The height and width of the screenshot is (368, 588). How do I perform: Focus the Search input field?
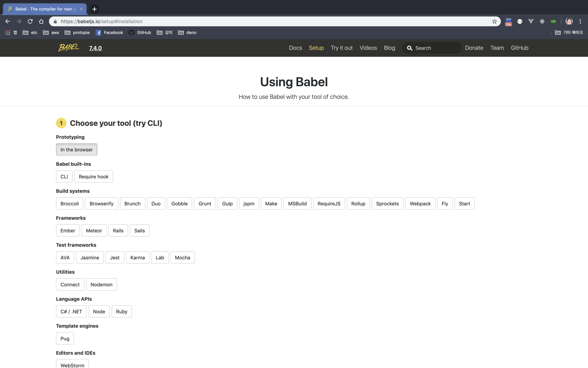[436, 48]
